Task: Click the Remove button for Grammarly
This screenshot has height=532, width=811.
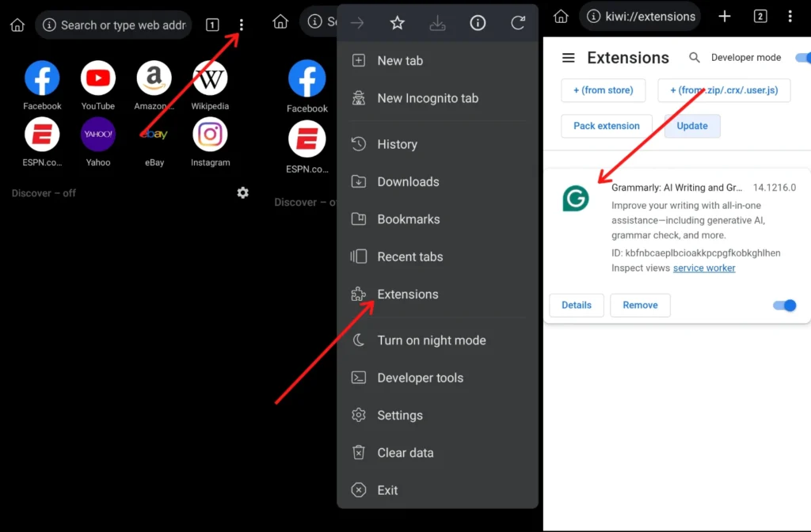Action: pos(640,306)
